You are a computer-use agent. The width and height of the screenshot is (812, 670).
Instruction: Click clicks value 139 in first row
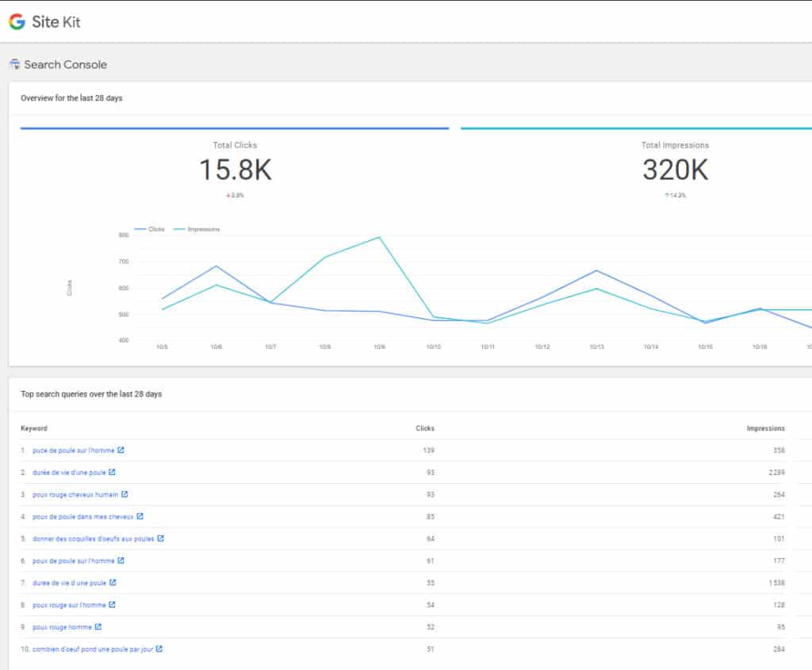[x=428, y=450]
